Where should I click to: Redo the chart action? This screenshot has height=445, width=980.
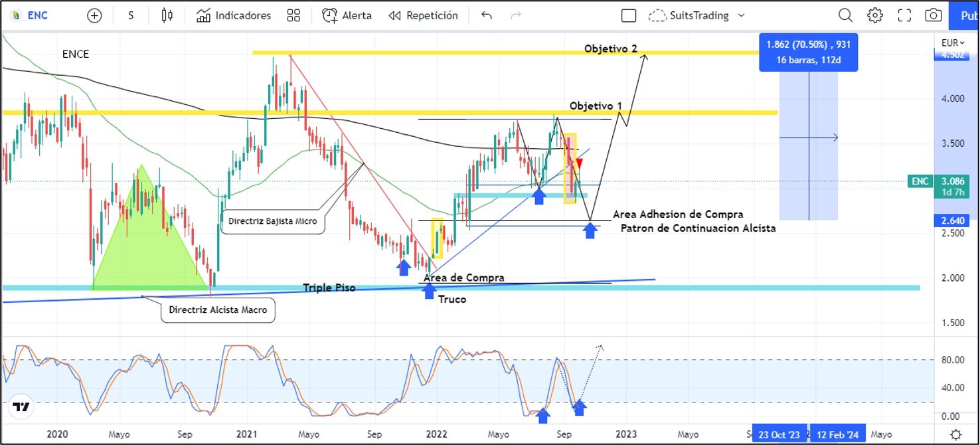(516, 15)
